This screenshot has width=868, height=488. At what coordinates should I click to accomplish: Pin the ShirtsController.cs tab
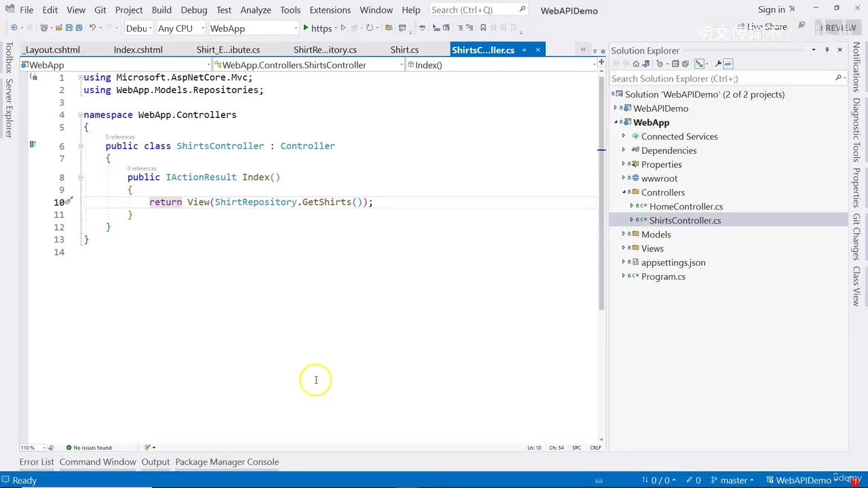pyautogui.click(x=524, y=50)
